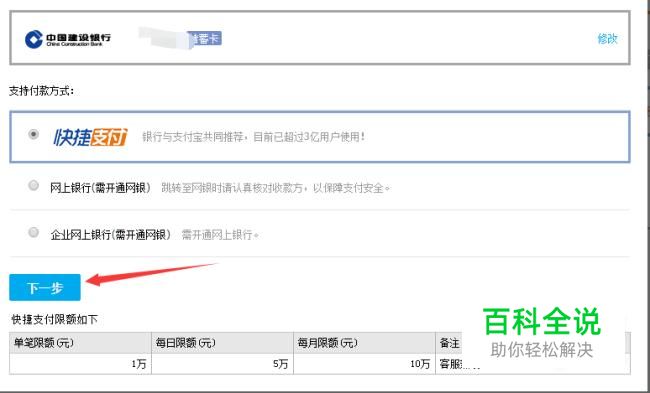650x393 pixels.
Task: Click the 跳转至网银时请认真核对收款方 hint text
Action: coord(276,188)
